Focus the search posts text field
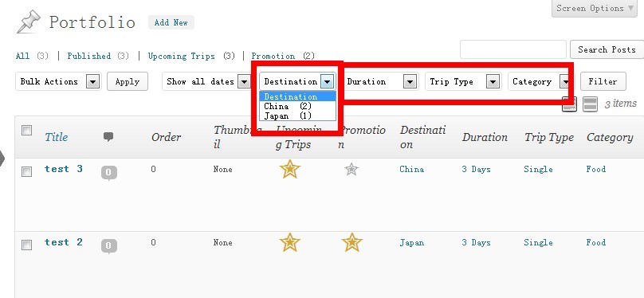Image resolution: width=644 pixels, height=298 pixels. [513, 49]
